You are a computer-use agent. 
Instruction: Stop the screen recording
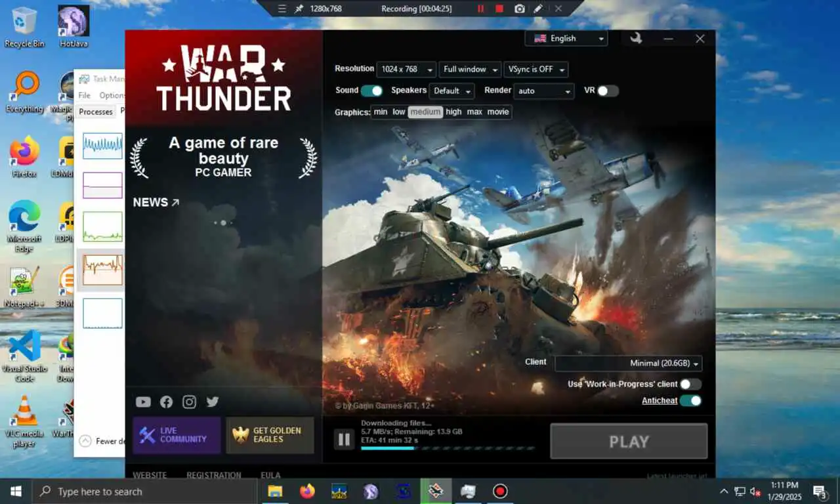pos(499,9)
